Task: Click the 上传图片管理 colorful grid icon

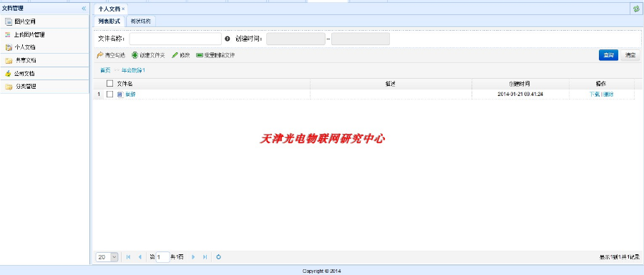Action: (8, 35)
